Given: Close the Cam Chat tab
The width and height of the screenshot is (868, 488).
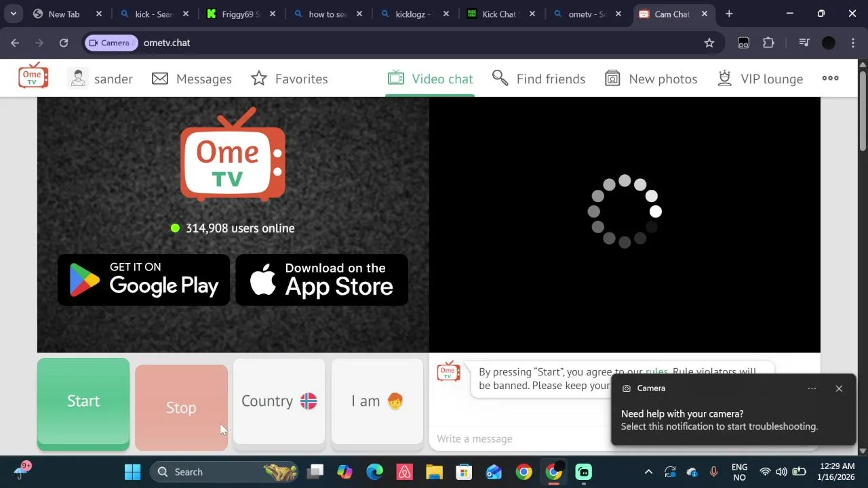Looking at the screenshot, I should (705, 14).
